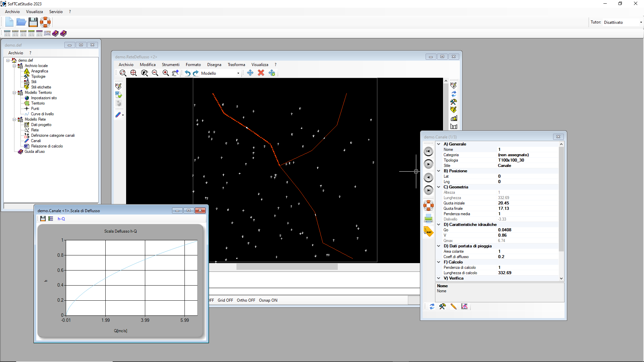Click the undo arrow in drawing toolbar
Image resolution: width=644 pixels, height=362 pixels.
(187, 73)
